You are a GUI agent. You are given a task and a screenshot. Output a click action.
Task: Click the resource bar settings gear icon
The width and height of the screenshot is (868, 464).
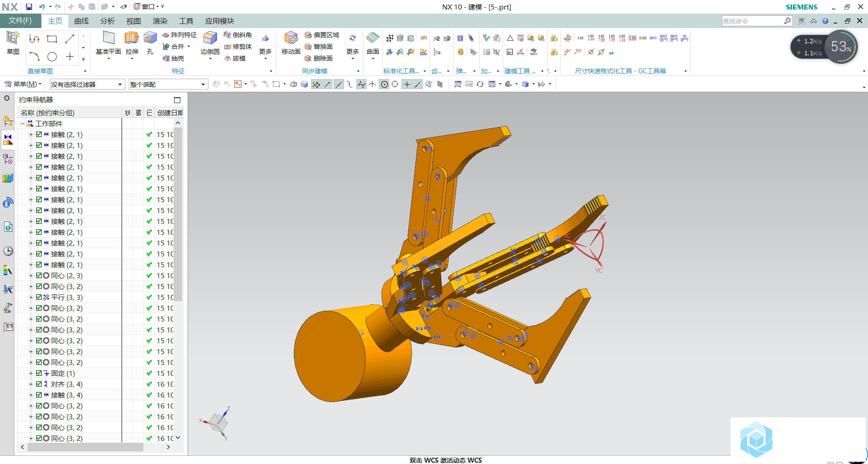(x=7, y=98)
